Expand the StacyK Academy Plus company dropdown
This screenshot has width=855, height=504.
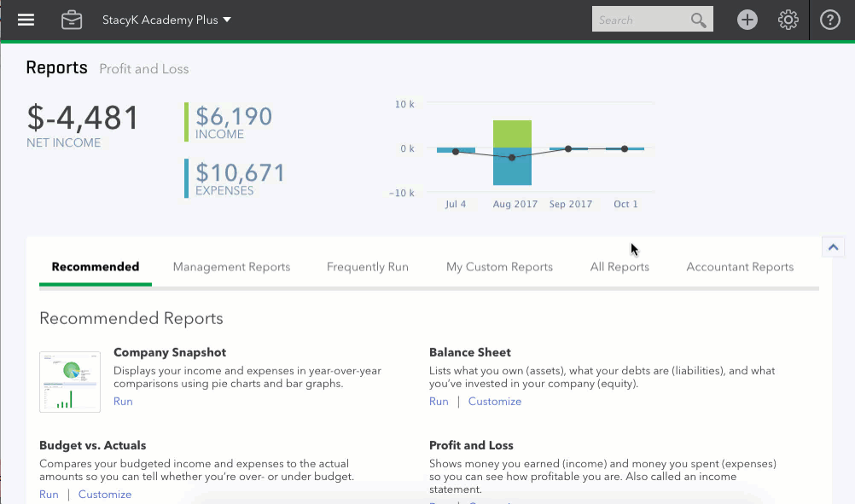(x=166, y=20)
